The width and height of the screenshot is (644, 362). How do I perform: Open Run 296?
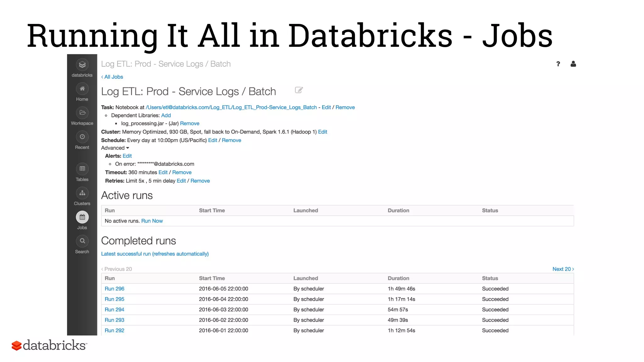[x=114, y=289]
